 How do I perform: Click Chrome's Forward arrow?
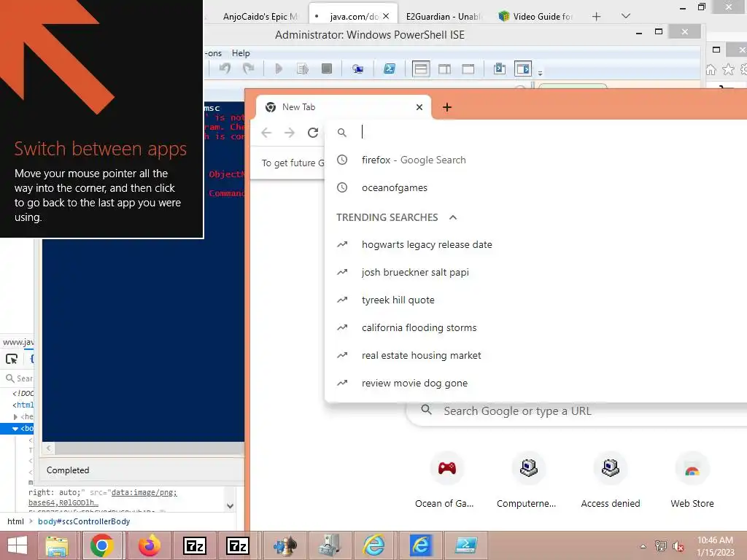tap(289, 133)
